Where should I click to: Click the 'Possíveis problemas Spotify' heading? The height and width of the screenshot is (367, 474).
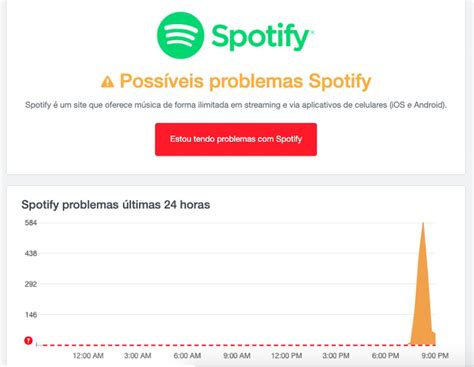(245, 81)
